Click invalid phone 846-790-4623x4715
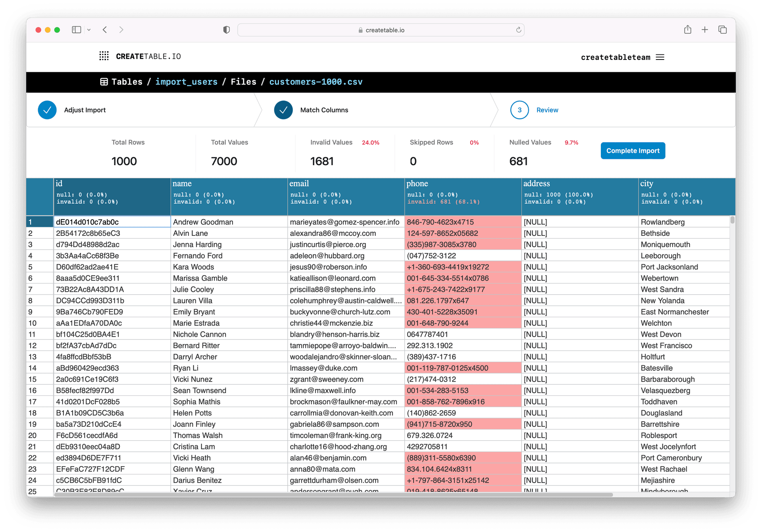 [463, 222]
